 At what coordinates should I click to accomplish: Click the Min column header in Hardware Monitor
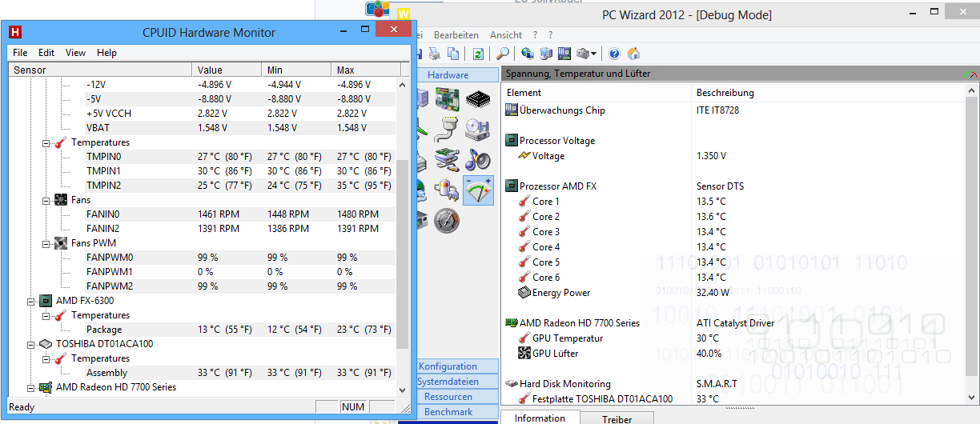click(296, 70)
